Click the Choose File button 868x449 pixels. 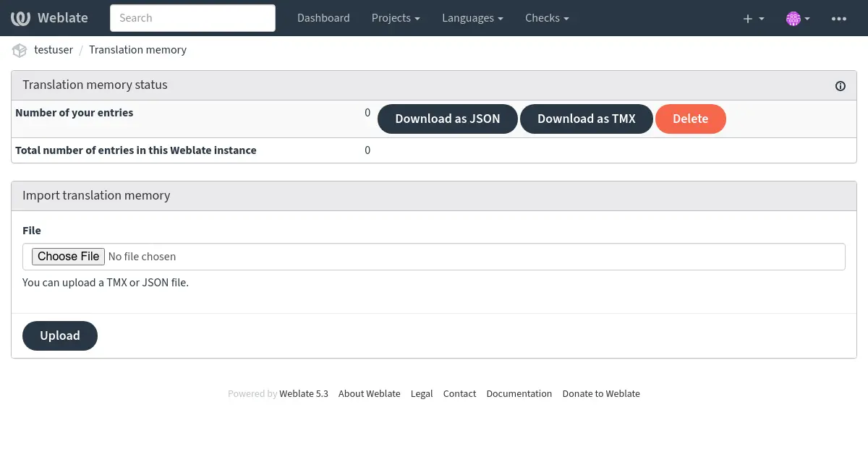69,257
